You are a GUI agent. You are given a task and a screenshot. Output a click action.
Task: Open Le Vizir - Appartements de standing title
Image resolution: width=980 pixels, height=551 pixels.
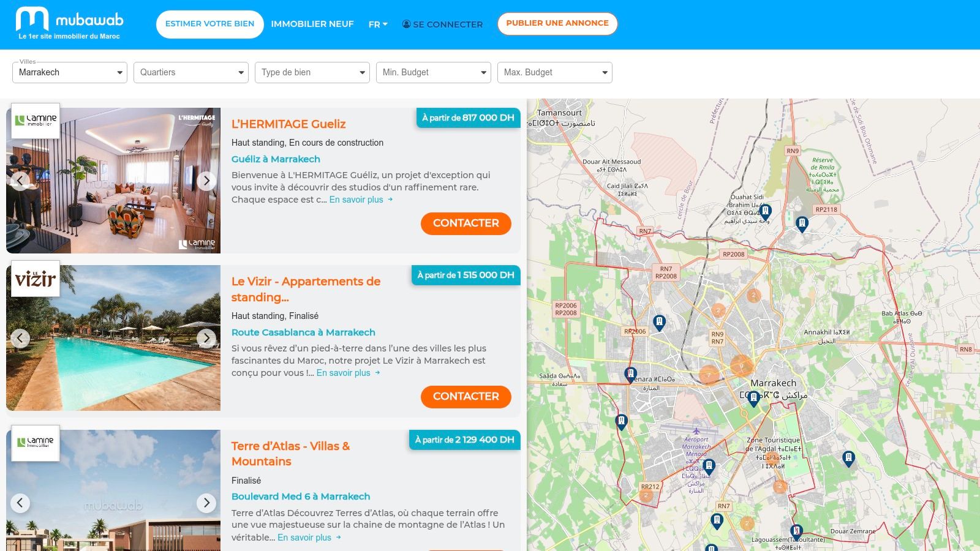(x=306, y=289)
